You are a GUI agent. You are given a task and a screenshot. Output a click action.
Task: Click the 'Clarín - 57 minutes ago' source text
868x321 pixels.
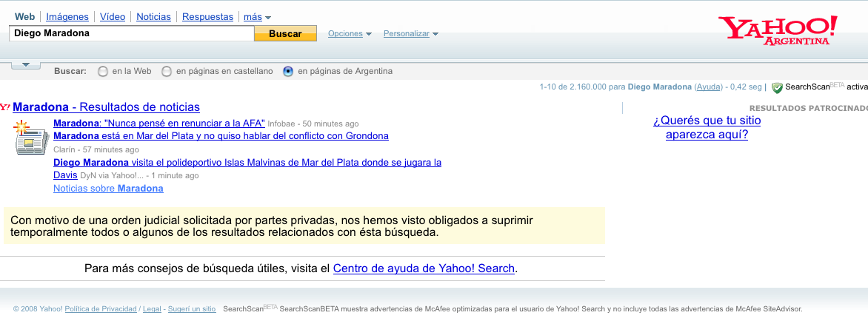pos(96,149)
